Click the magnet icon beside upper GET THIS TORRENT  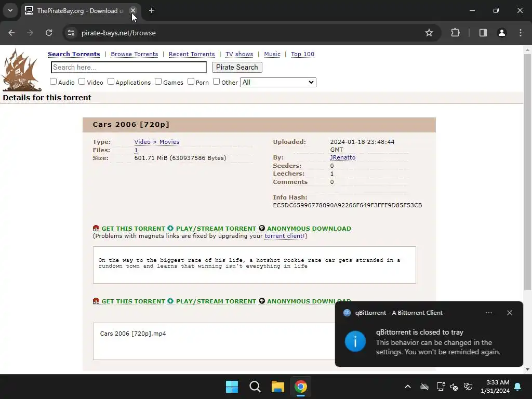(x=96, y=229)
